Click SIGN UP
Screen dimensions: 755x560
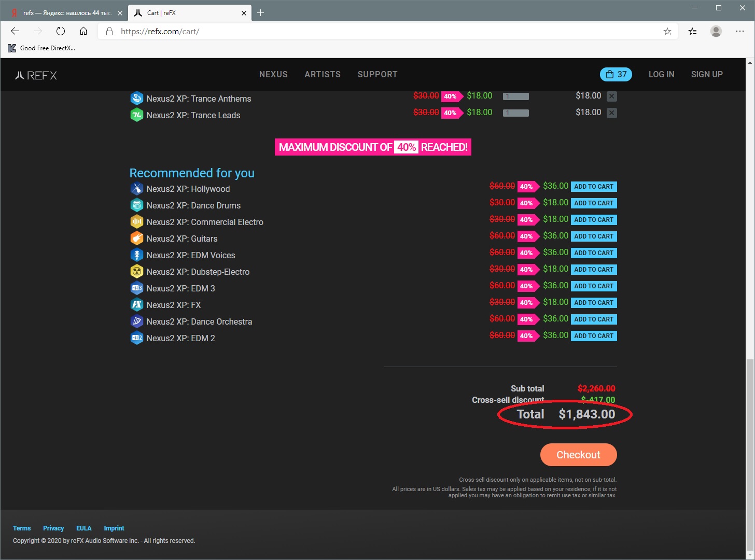click(x=707, y=74)
